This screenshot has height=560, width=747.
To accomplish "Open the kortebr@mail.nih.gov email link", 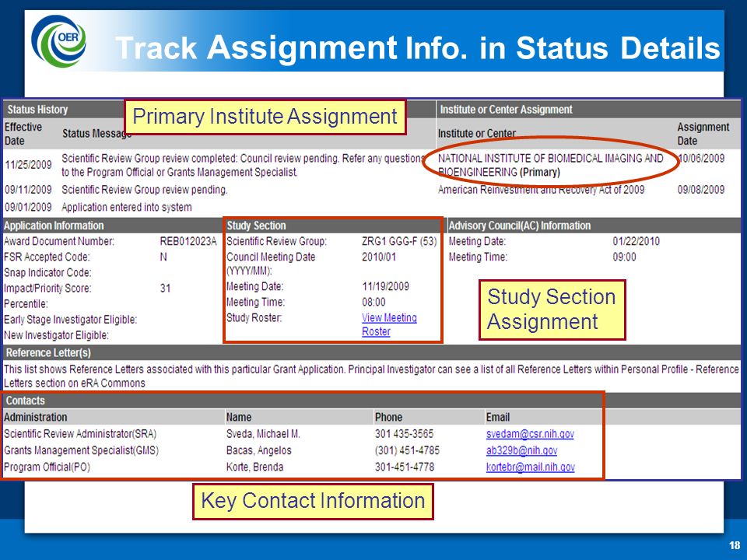I will (x=530, y=467).
